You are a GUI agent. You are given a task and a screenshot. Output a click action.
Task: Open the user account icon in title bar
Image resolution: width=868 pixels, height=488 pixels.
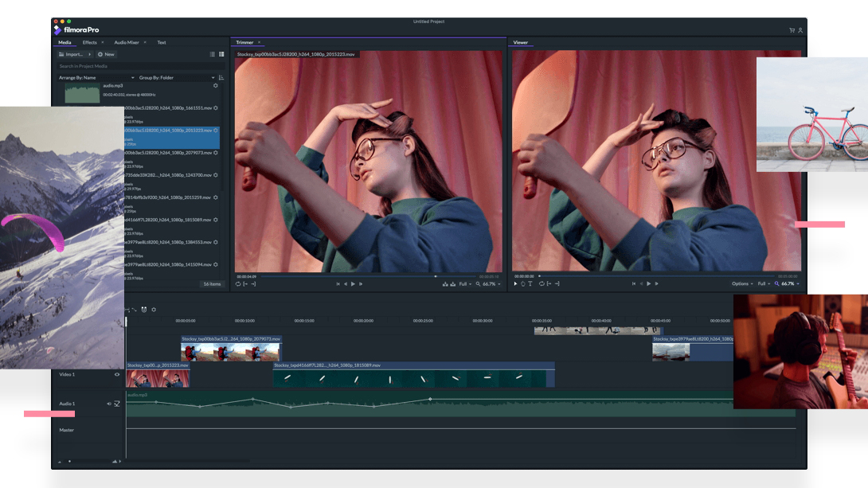800,30
